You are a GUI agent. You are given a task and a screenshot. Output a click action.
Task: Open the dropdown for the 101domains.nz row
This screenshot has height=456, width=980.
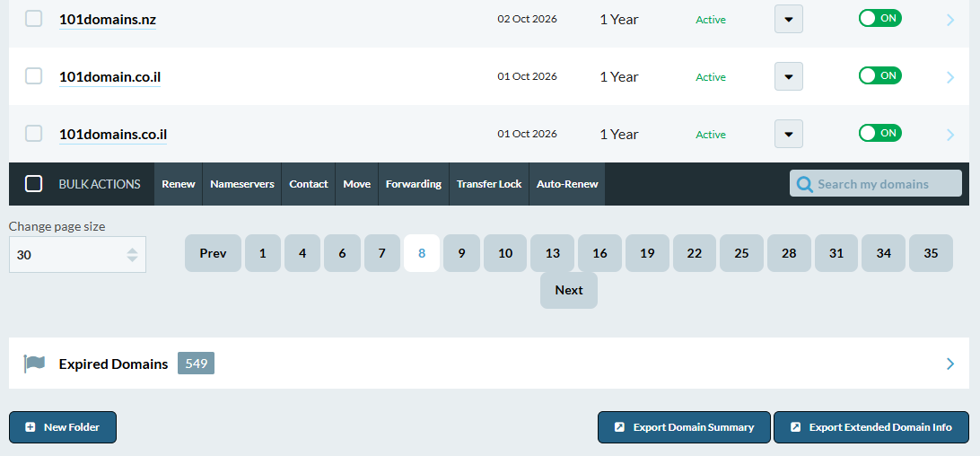click(788, 19)
